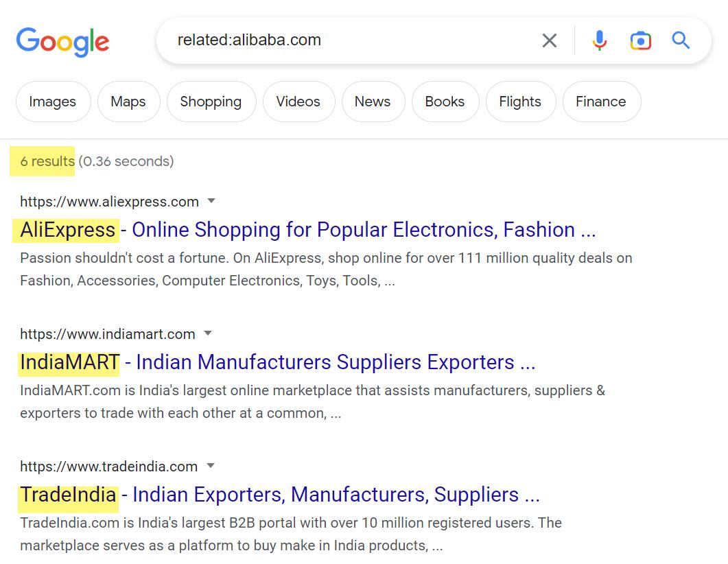
Task: Switch to the Maps tab
Action: tap(128, 102)
